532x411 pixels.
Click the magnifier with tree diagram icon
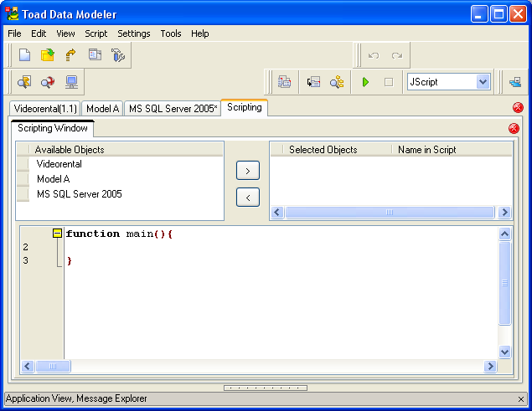(x=337, y=82)
